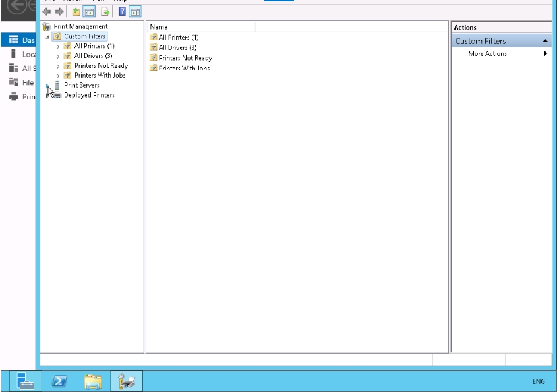Open Dashboard in Server Manager sidebar

click(x=18, y=40)
